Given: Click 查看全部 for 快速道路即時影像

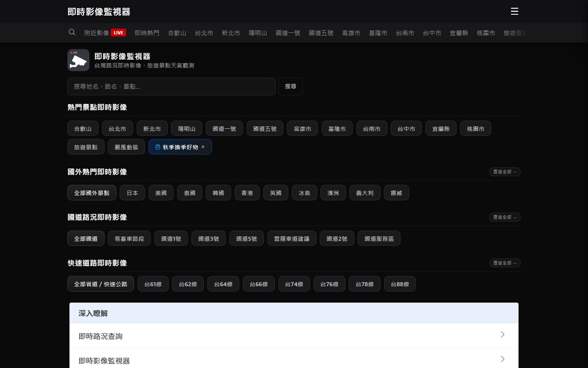Looking at the screenshot, I should point(505,263).
